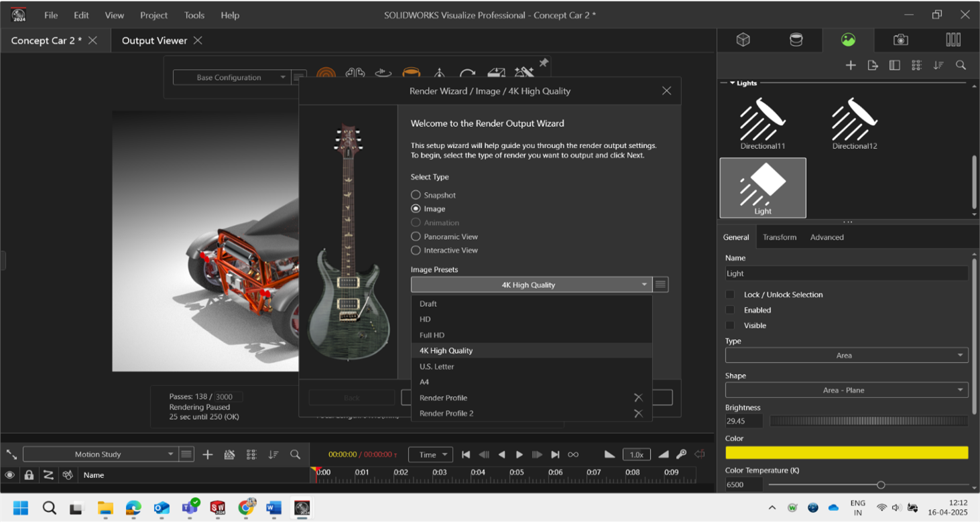980x532 pixels.
Task: Toggle the Visible checkbox for light
Action: 730,326
